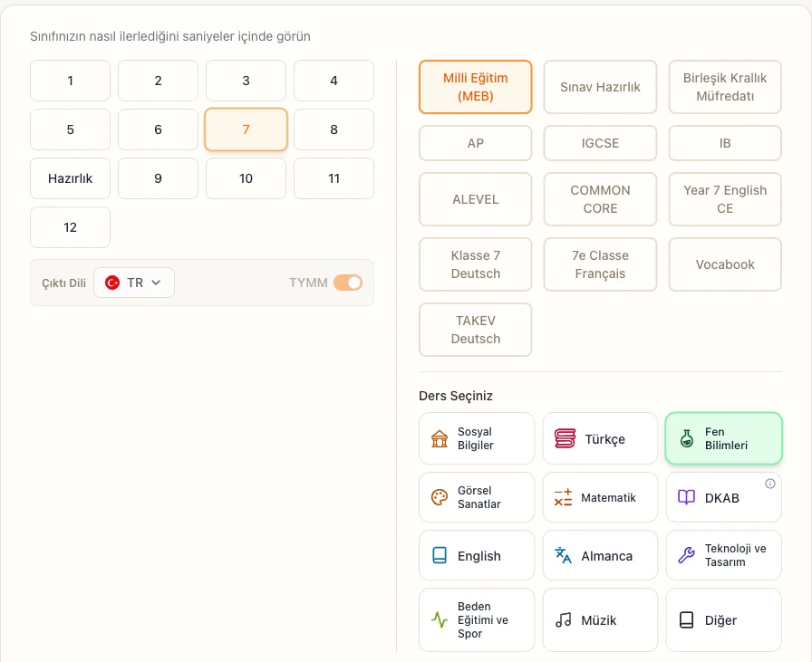
Task: Select the AP curriculum button
Action: [x=476, y=143]
